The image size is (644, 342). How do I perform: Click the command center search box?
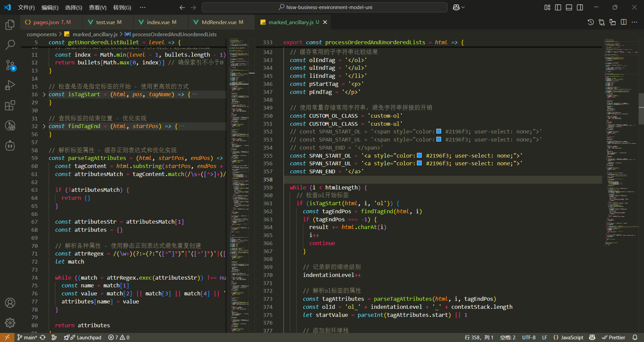pyautogui.click(x=325, y=7)
